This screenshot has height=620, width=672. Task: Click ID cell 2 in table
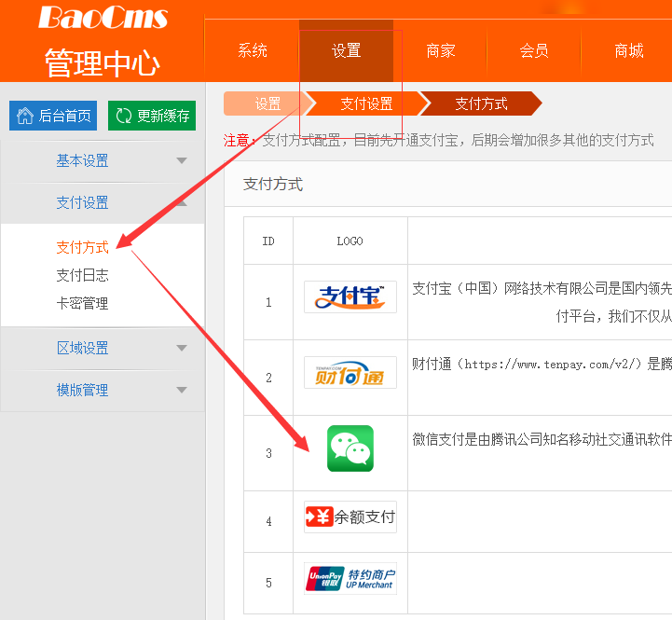268,378
